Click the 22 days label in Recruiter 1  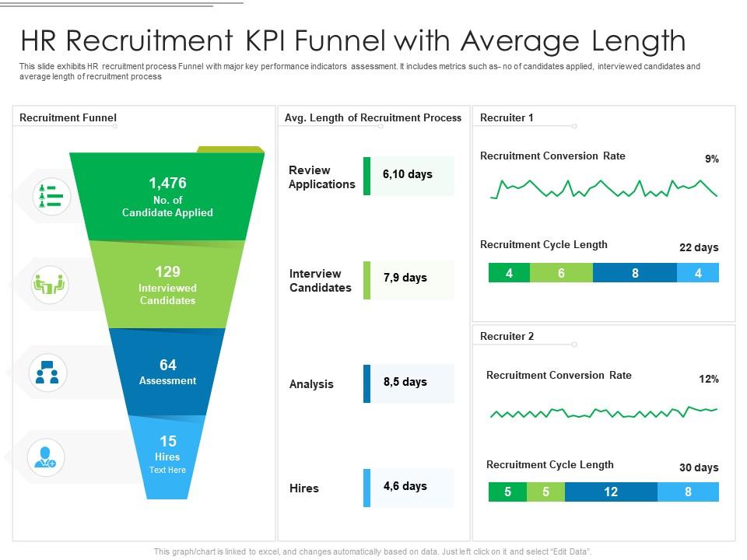(x=700, y=247)
